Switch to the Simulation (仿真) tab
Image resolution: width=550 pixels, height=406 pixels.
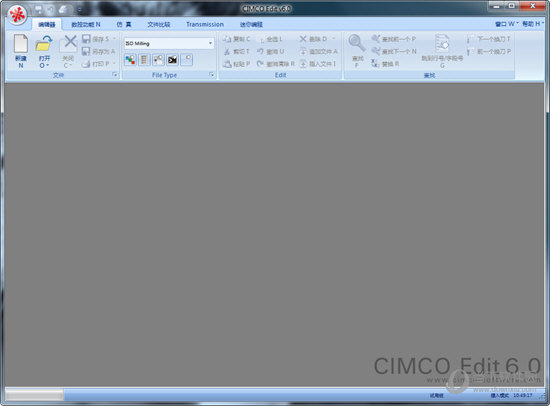point(124,25)
